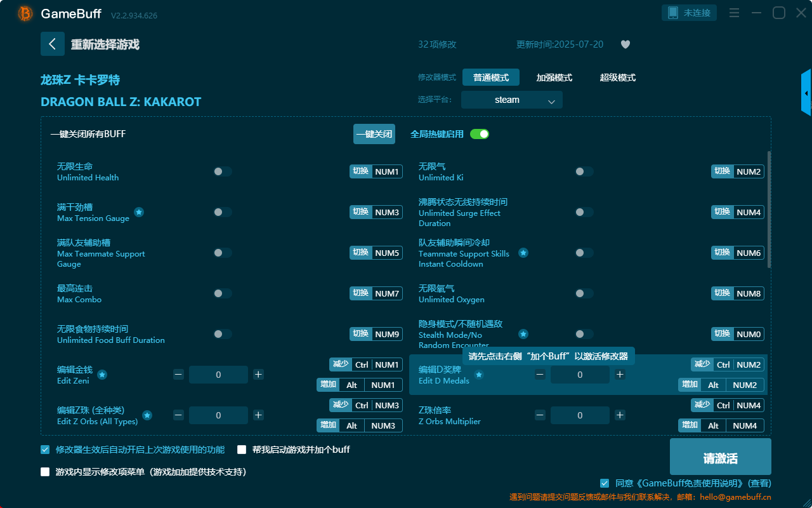812x508 pixels.
Task: Open the steam platform dropdown
Action: click(512, 100)
